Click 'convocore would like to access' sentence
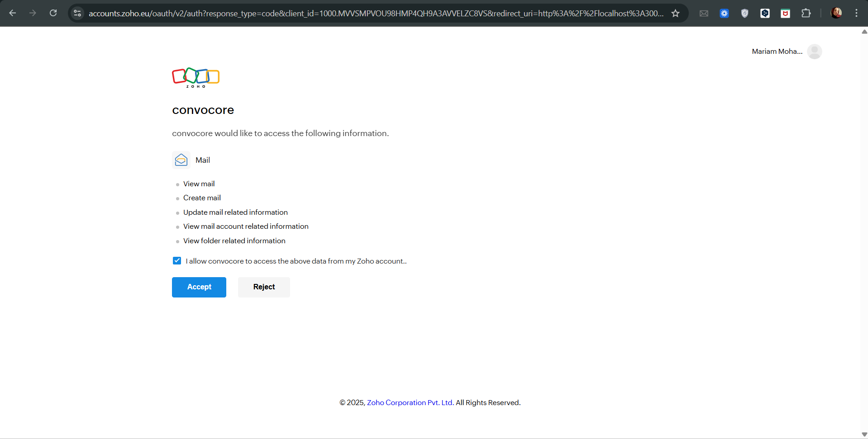Viewport: 868px width, 439px height. (x=280, y=133)
